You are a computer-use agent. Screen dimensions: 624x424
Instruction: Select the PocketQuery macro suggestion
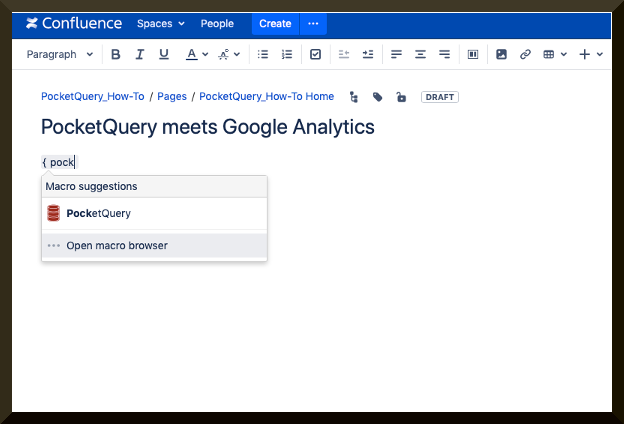click(154, 213)
